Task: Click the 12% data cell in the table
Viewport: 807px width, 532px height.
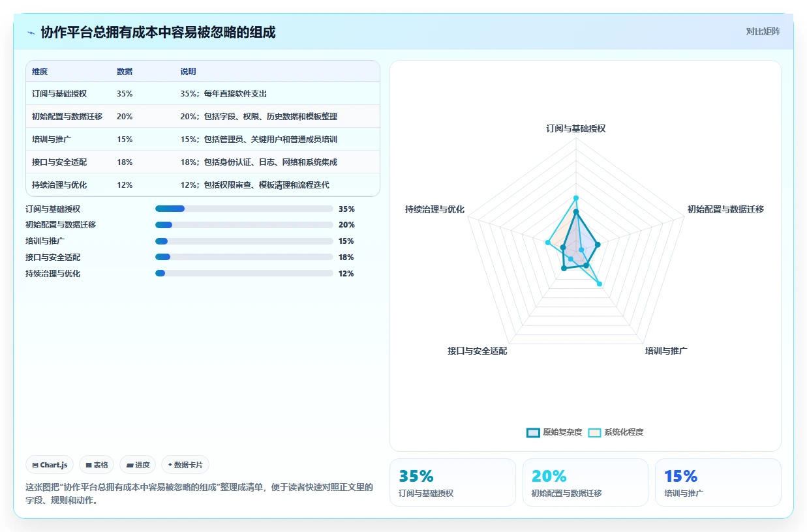Action: 125,185
